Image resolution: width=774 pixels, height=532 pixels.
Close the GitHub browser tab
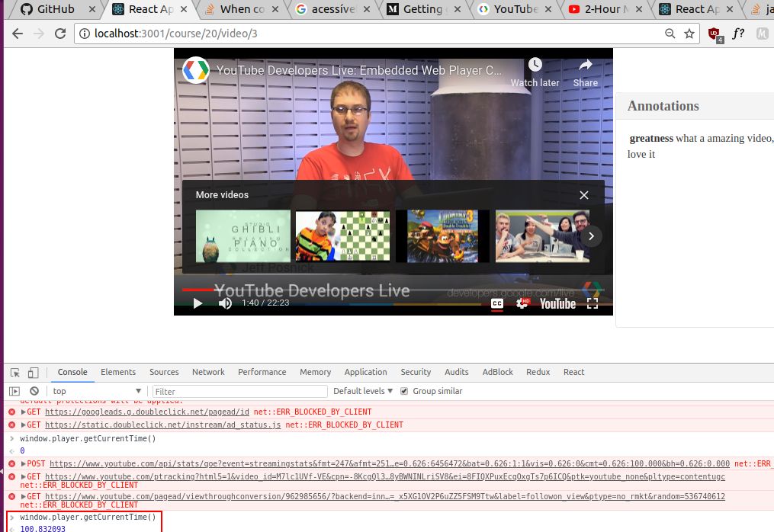pyautogui.click(x=92, y=9)
